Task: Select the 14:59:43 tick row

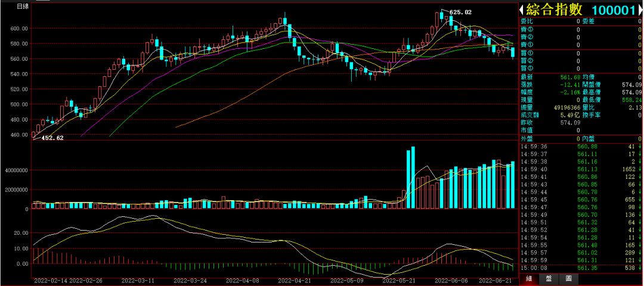Action: point(581,184)
